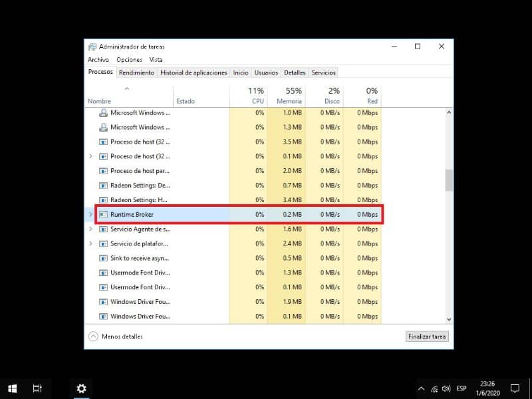Image resolution: width=532 pixels, height=399 pixels.
Task: Switch to the Usuarios tab
Action: (267, 72)
